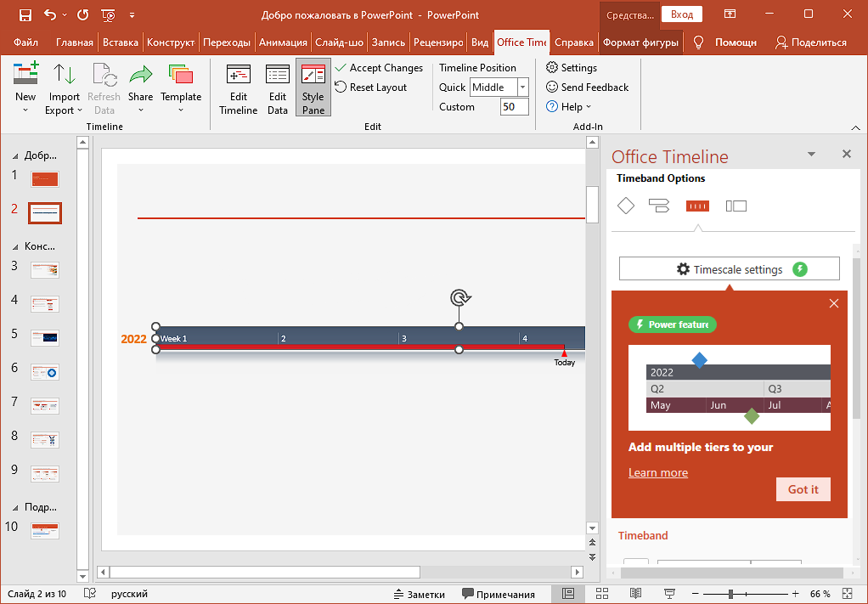The height and width of the screenshot is (604, 868).
Task: Select the milestone diamond options icon
Action: [625, 206]
